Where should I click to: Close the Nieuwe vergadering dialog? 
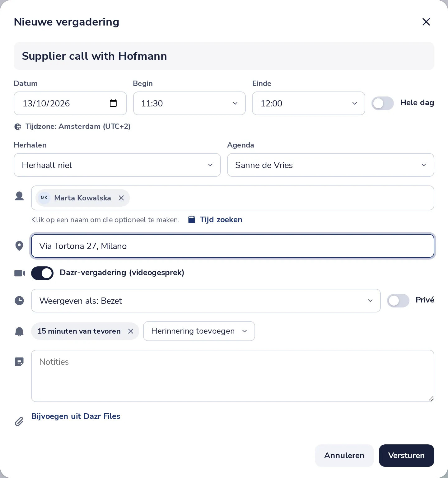(426, 22)
